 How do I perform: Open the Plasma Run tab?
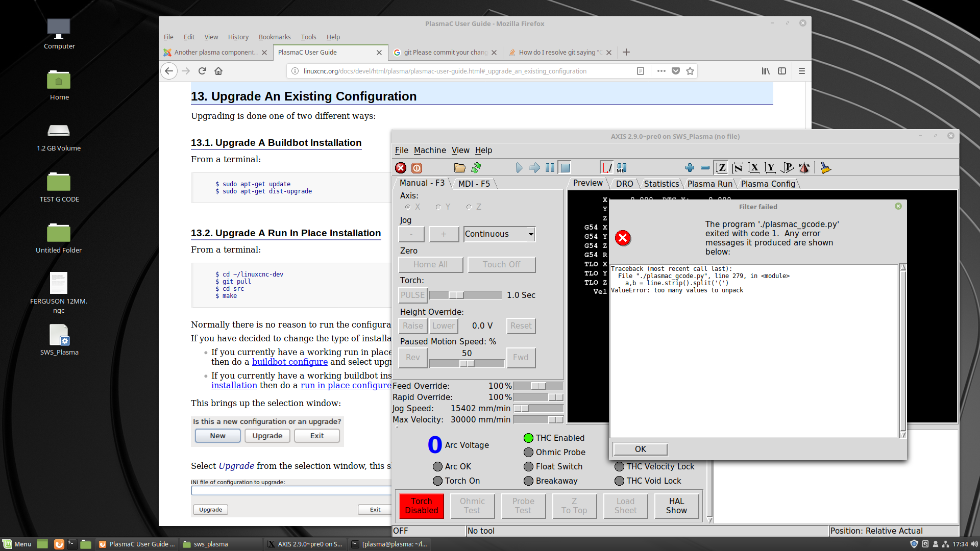pyautogui.click(x=709, y=184)
